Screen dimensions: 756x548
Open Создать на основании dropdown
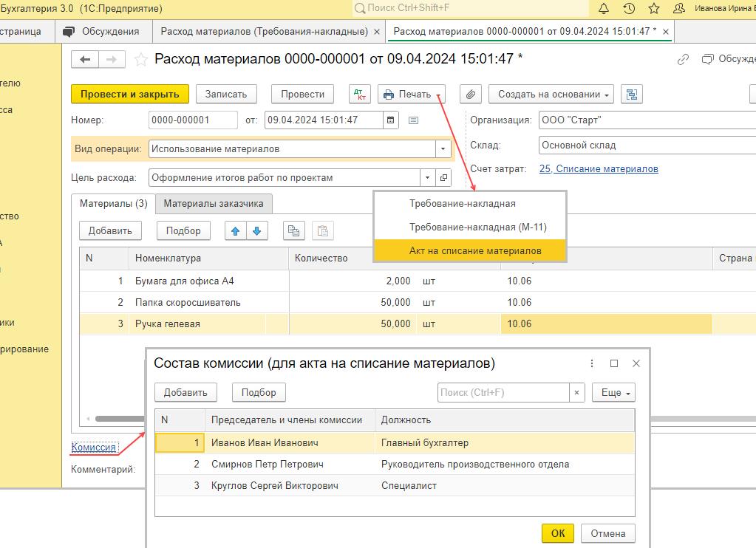551,94
